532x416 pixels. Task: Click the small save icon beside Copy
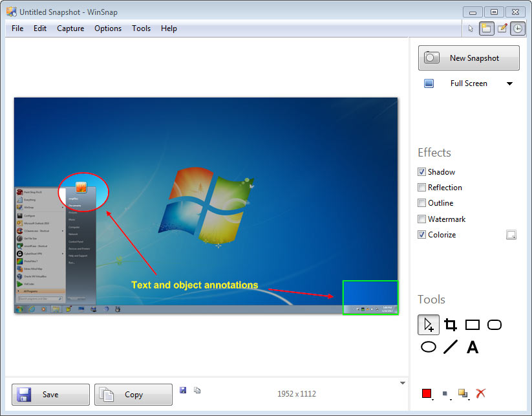pyautogui.click(x=183, y=390)
